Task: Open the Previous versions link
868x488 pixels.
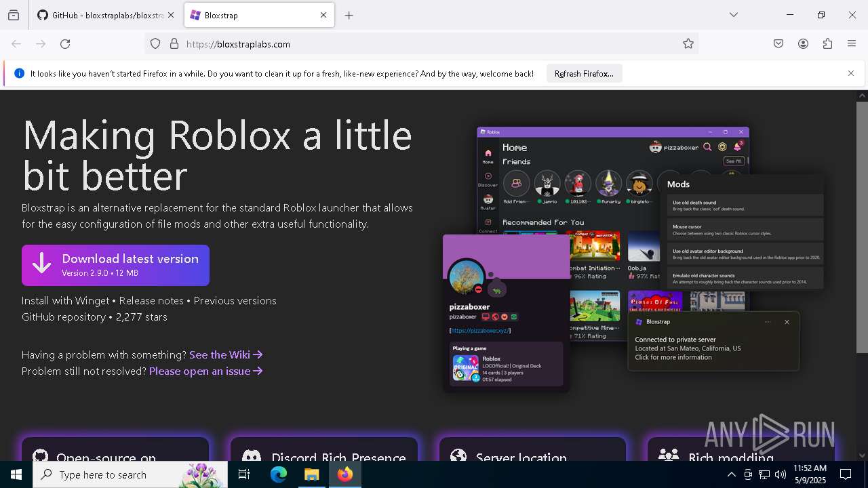Action: pyautogui.click(x=235, y=300)
